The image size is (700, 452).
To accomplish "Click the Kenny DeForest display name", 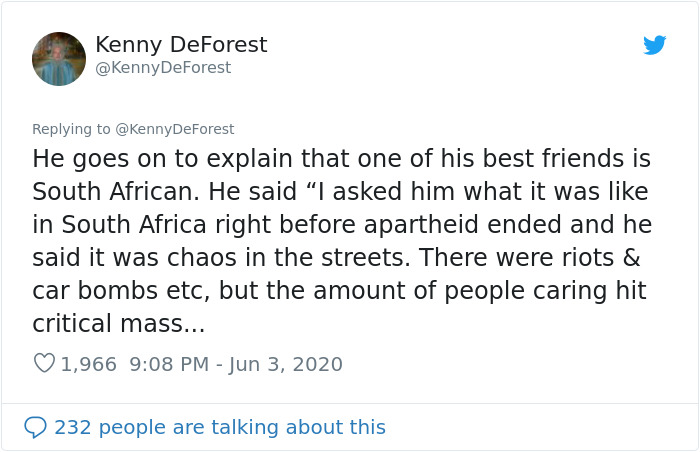I will 181,45.
